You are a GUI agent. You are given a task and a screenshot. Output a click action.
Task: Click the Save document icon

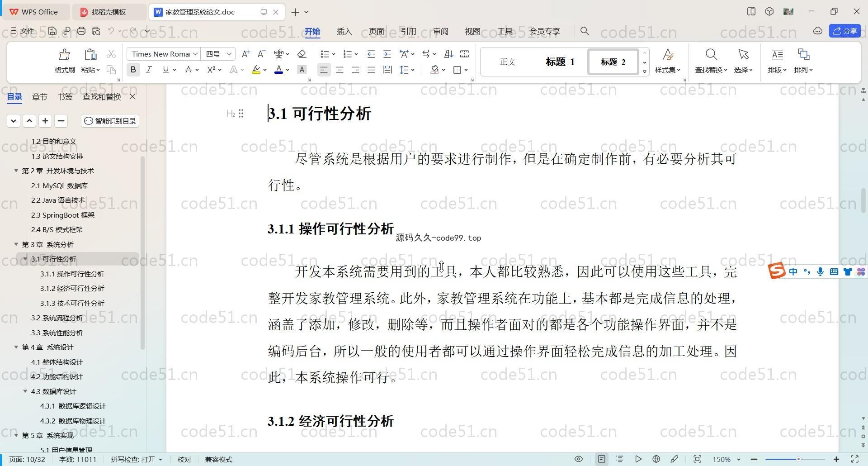coord(52,31)
